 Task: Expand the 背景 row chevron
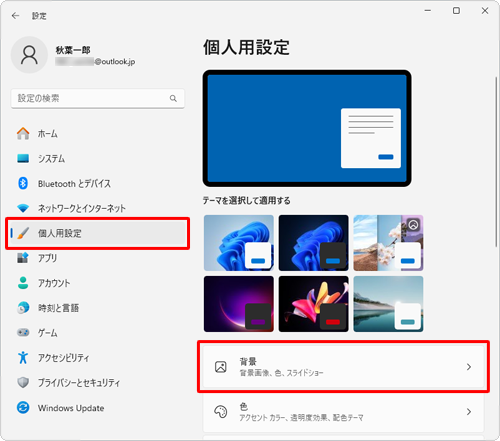[x=469, y=367]
